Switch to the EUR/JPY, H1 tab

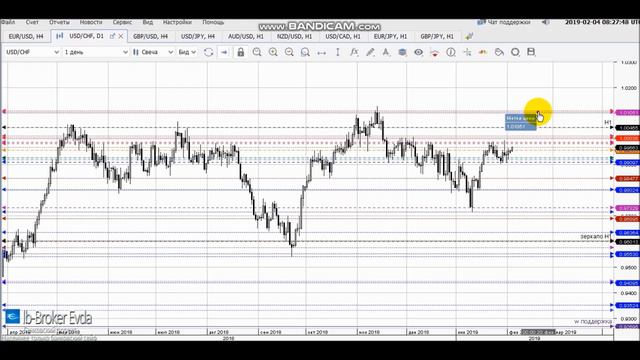tap(390, 36)
